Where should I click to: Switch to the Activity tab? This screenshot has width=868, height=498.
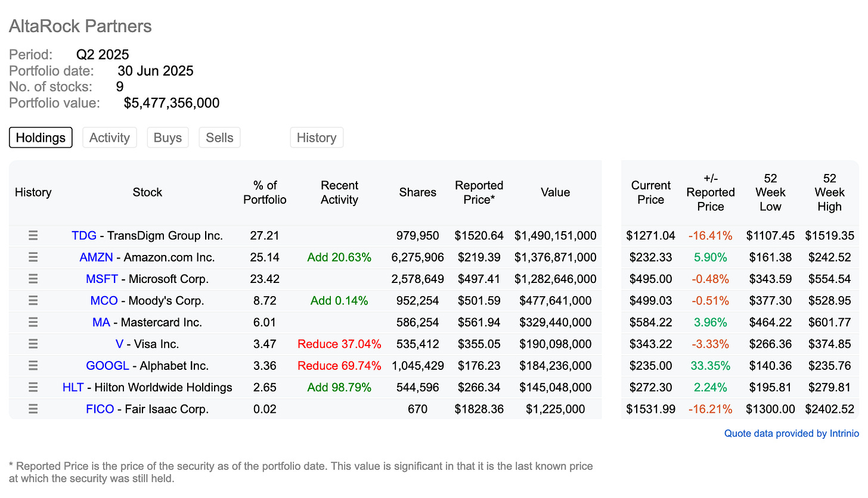click(110, 138)
